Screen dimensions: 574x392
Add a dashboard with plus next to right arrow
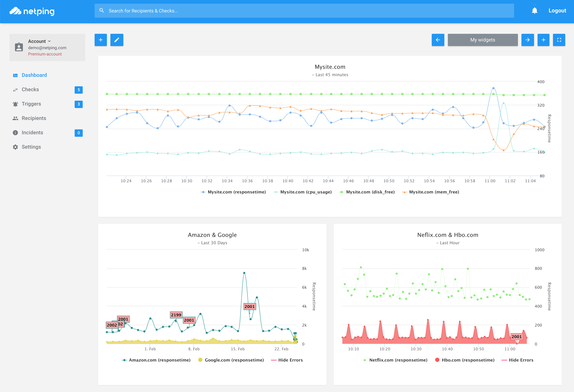(x=543, y=40)
